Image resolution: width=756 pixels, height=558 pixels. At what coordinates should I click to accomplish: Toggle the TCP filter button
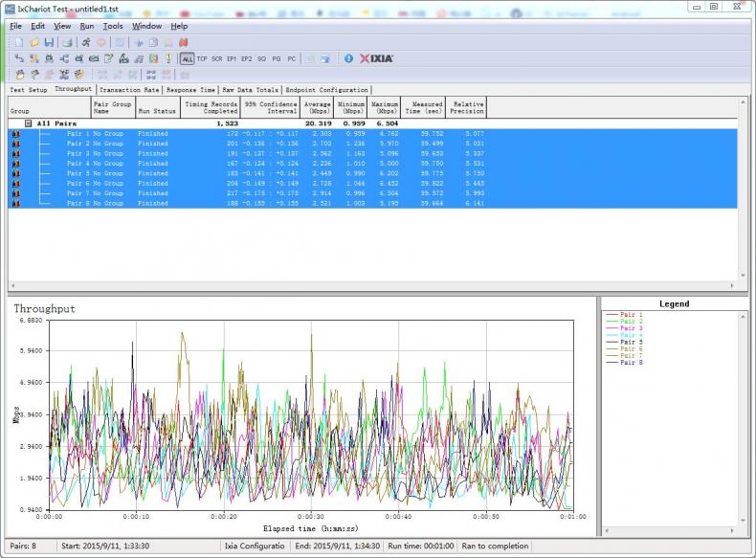(x=202, y=58)
